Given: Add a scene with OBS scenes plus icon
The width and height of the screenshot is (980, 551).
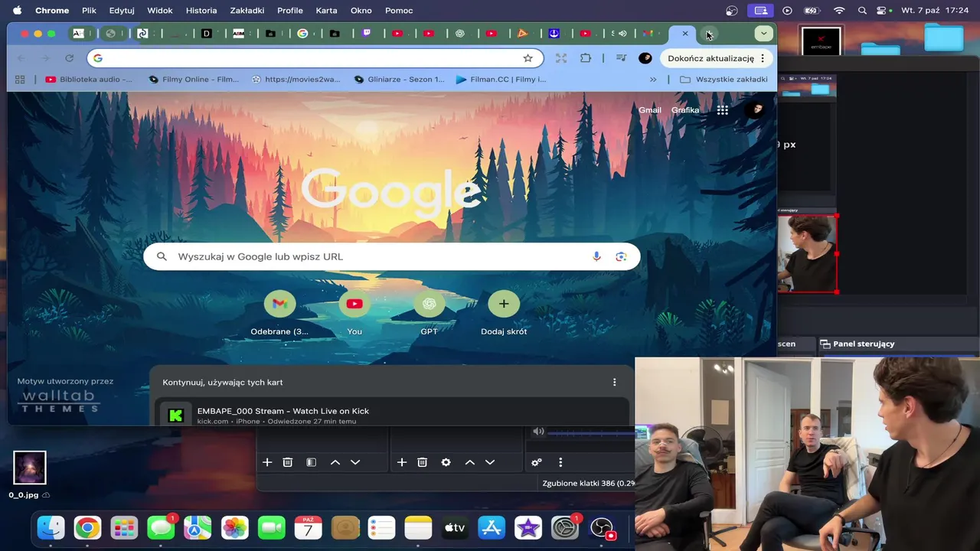Looking at the screenshot, I should coord(267,462).
